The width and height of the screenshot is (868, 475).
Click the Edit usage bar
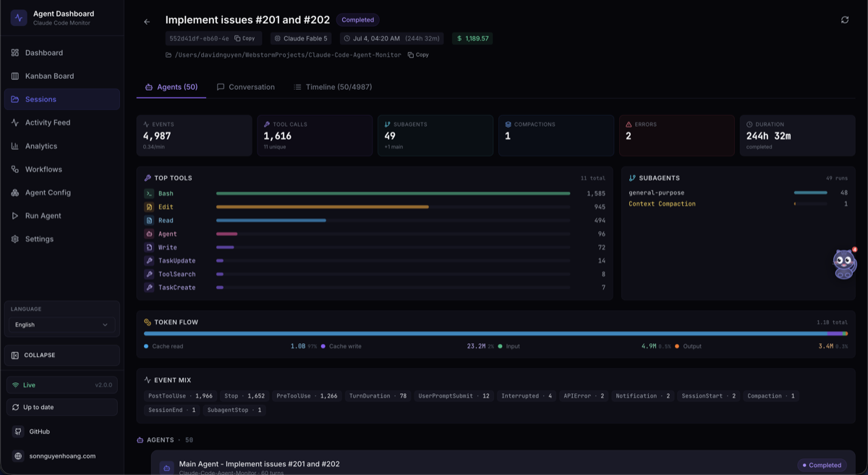[x=323, y=207]
